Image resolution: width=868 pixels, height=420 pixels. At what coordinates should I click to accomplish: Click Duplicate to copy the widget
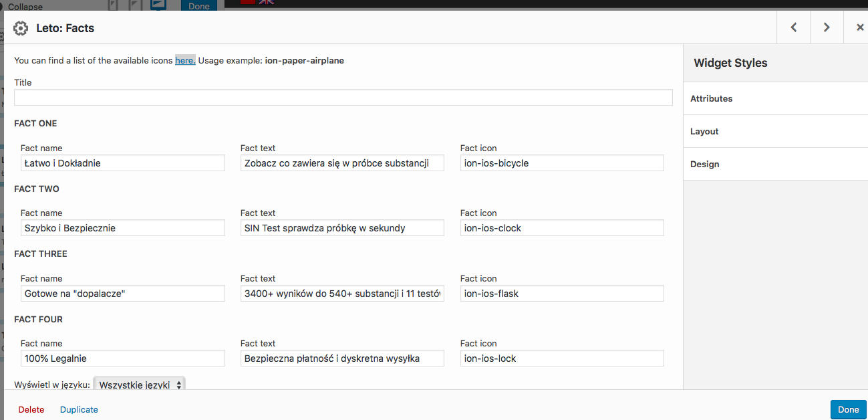coord(78,409)
